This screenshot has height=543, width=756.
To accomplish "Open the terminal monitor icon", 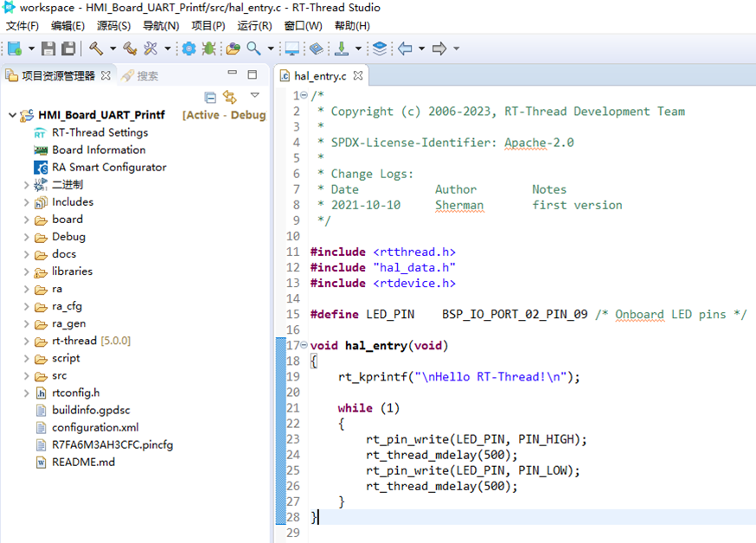I will [x=292, y=48].
